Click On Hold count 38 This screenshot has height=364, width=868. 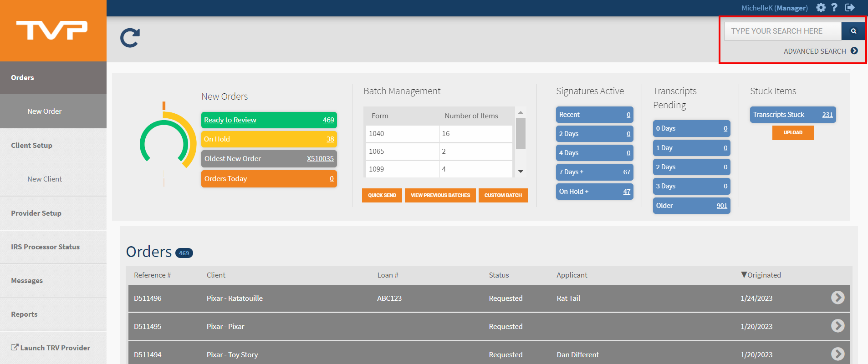pos(330,139)
